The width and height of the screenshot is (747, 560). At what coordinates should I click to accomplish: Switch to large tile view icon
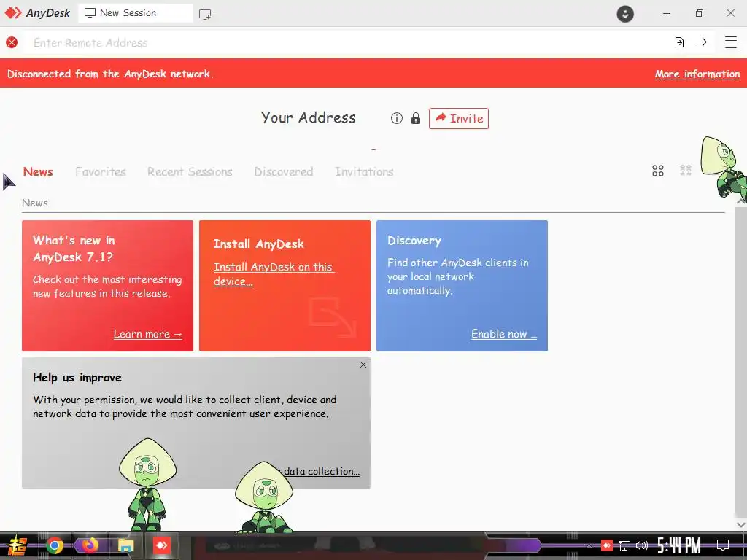(x=658, y=171)
